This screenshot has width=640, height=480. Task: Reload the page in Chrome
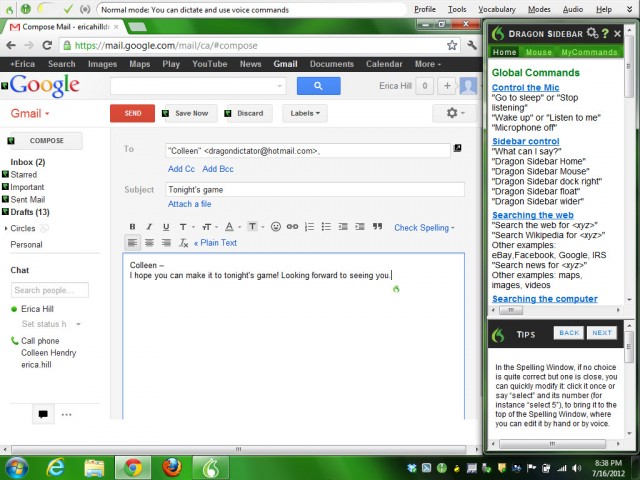47,45
